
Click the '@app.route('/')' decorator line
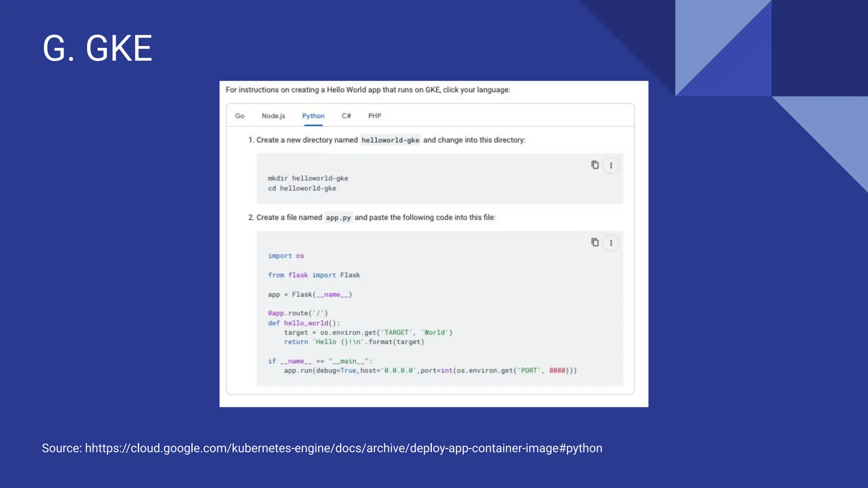tap(298, 313)
